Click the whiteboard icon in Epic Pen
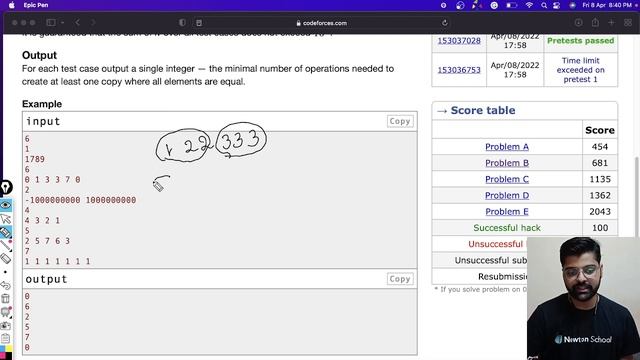 tap(5, 312)
